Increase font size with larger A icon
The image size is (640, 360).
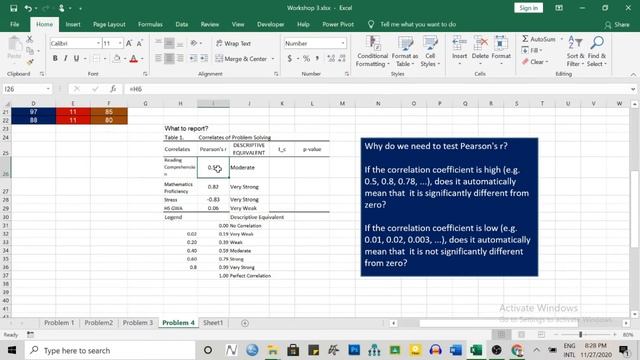129,43
